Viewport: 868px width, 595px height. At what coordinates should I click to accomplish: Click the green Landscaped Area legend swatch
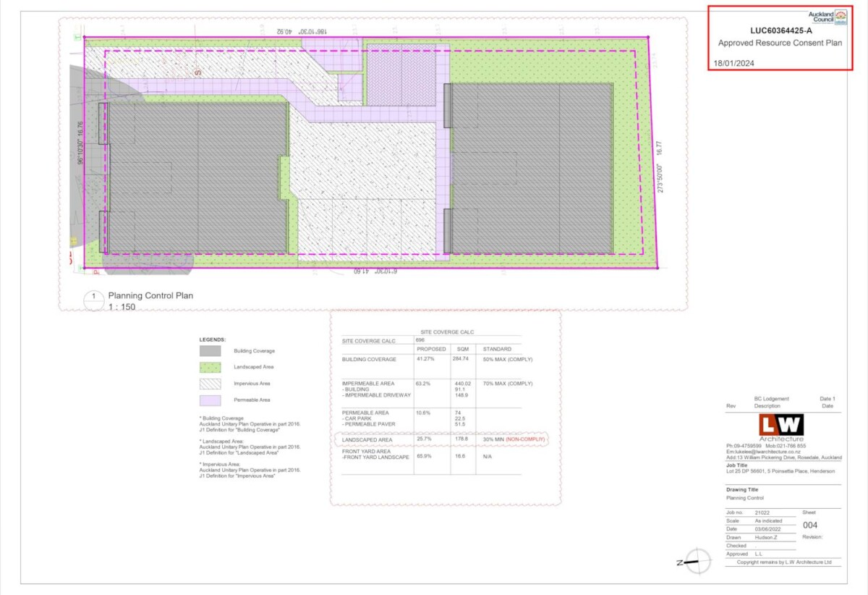click(x=210, y=367)
